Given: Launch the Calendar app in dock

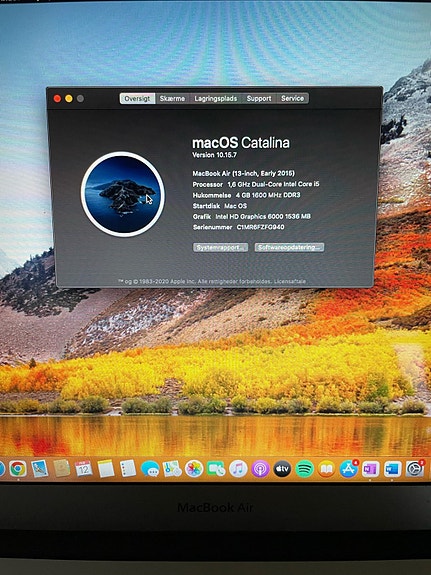Looking at the screenshot, I should point(83,468).
